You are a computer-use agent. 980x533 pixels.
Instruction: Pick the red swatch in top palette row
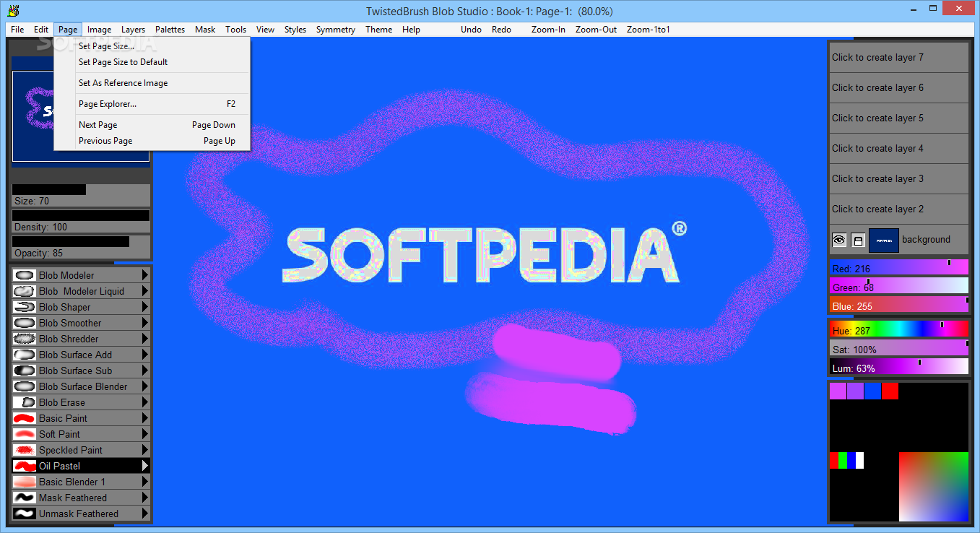click(x=890, y=391)
